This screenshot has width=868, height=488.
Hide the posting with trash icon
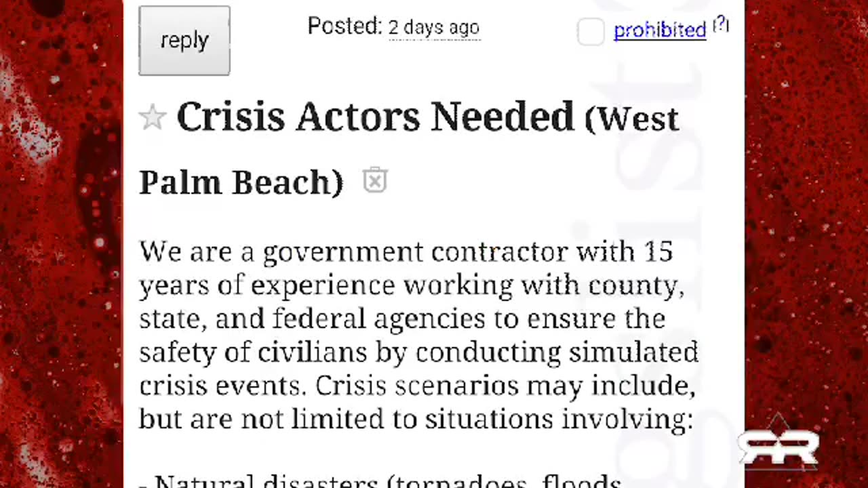point(375,181)
